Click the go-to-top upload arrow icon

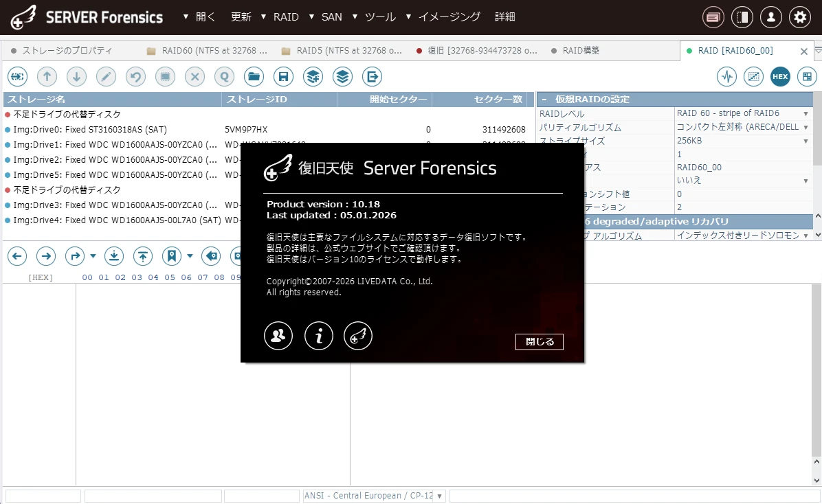pos(142,256)
